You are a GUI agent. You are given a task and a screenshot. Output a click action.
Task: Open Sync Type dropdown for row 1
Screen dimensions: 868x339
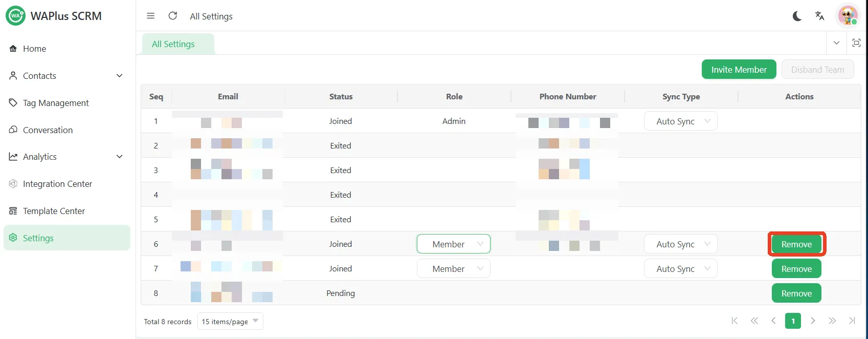680,121
